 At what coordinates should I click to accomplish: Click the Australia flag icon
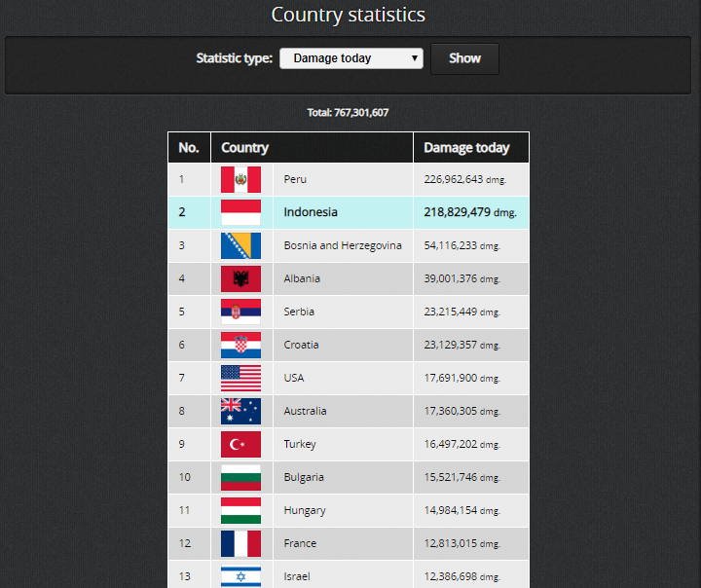(x=240, y=411)
